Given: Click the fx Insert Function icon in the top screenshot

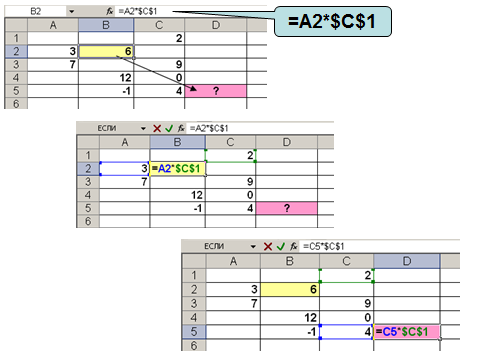Looking at the screenshot, I should point(110,11).
